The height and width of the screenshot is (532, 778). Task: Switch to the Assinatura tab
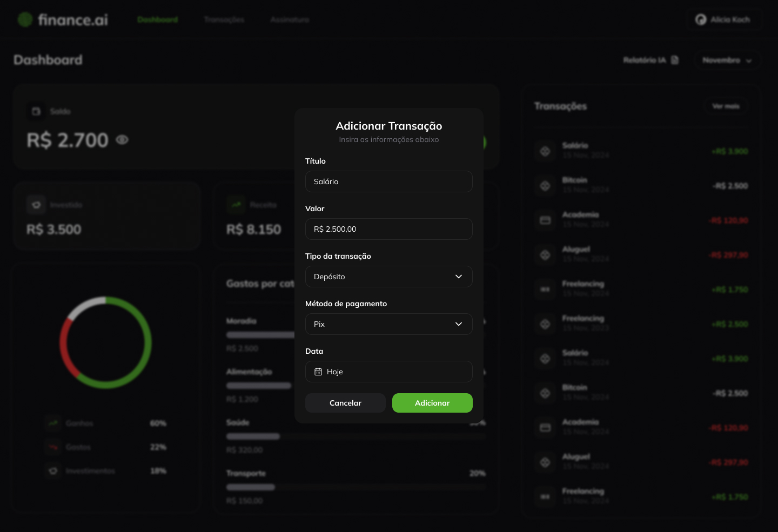click(x=290, y=19)
